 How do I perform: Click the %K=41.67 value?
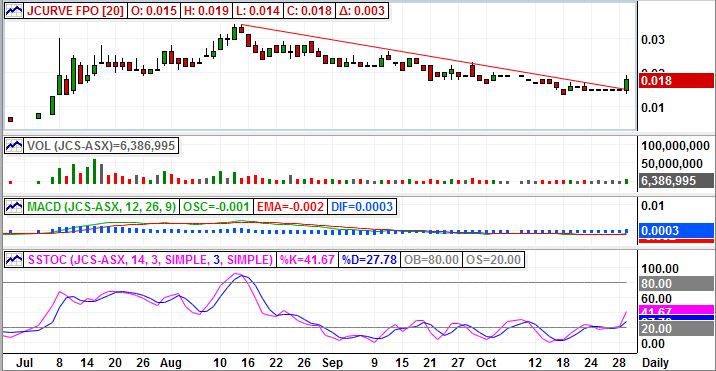(x=307, y=260)
